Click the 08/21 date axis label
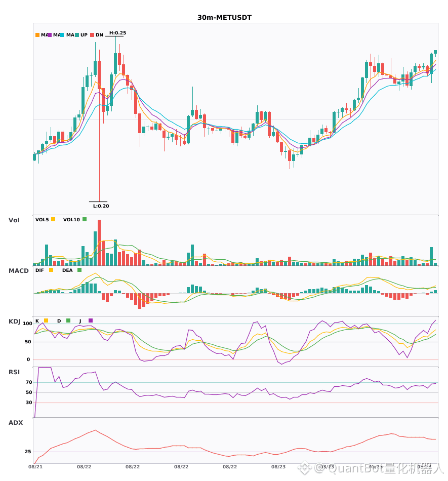This screenshot has height=481, width=448. point(35,467)
